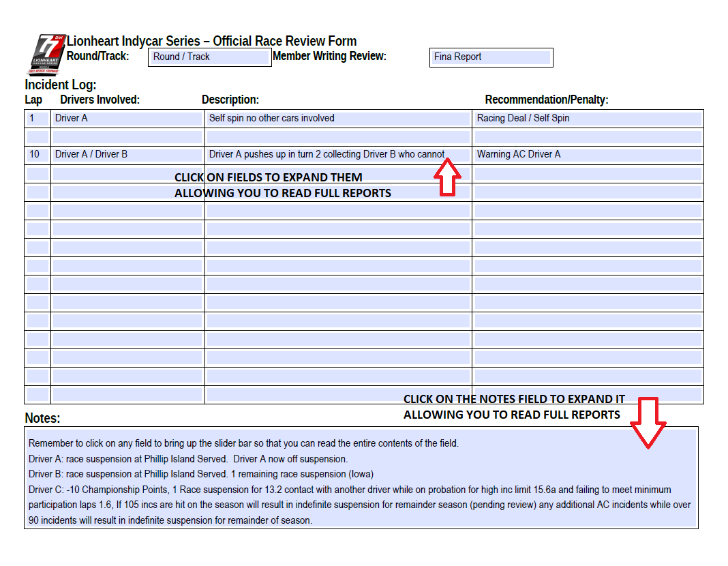Click the Notes text area to expand it
Viewport: 728px width, 566px height.
[361, 478]
